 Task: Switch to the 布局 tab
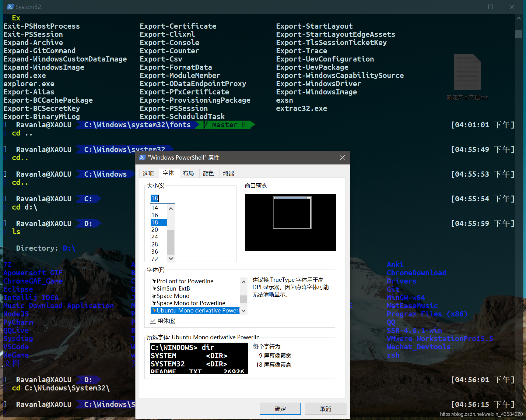point(188,173)
